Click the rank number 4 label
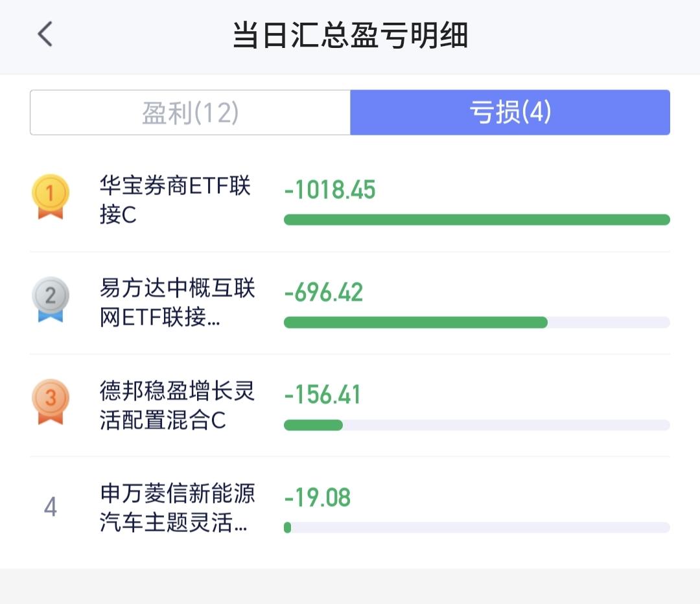The height and width of the screenshot is (604, 700). click(51, 507)
